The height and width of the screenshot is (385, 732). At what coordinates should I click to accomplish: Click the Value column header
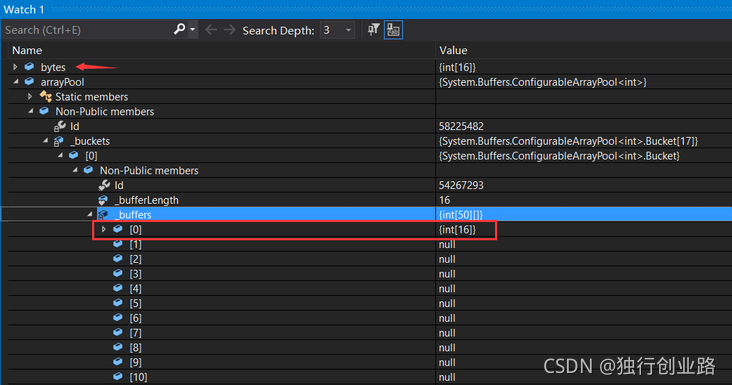(453, 50)
